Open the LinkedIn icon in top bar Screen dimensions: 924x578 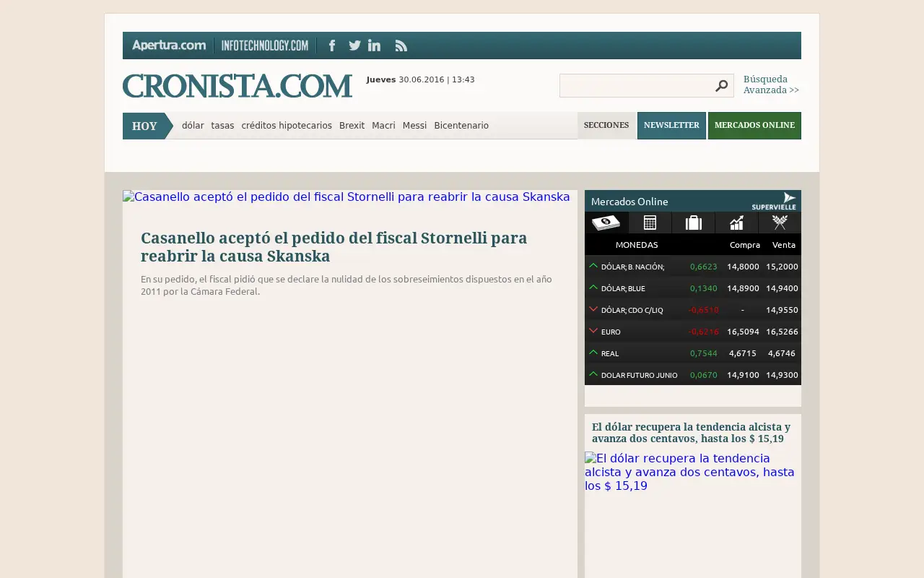[x=374, y=46]
